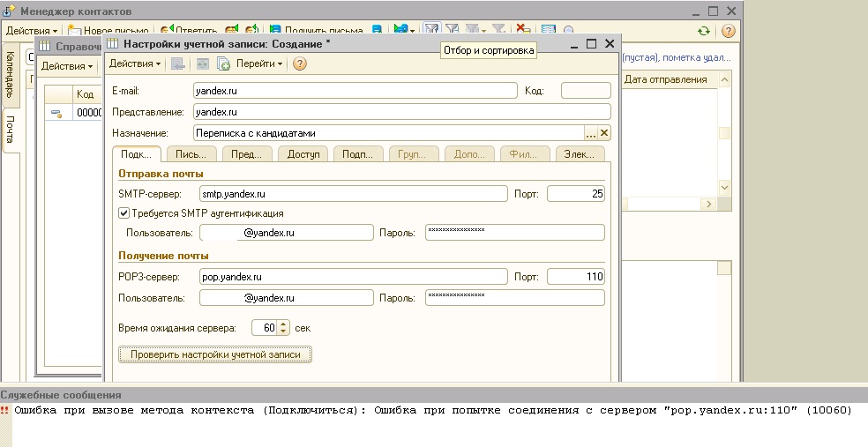Click the green refresh arrows icon
This screenshot has width=868, height=447.
[x=704, y=31]
